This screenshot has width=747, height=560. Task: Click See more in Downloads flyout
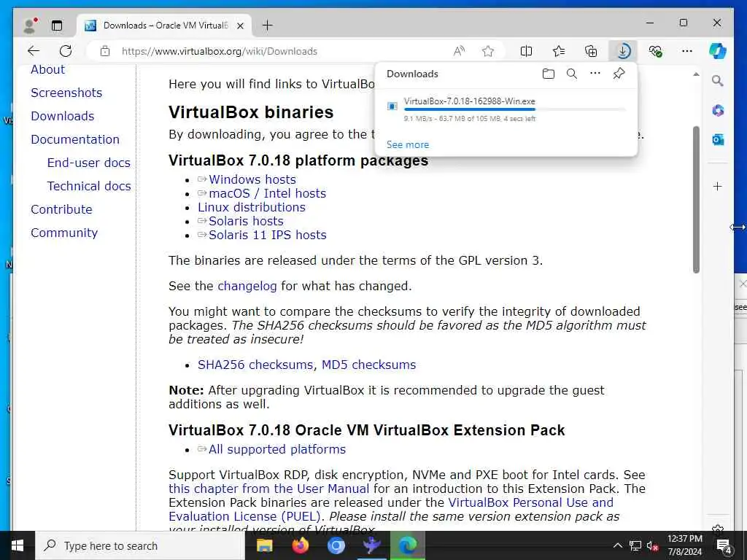(408, 145)
